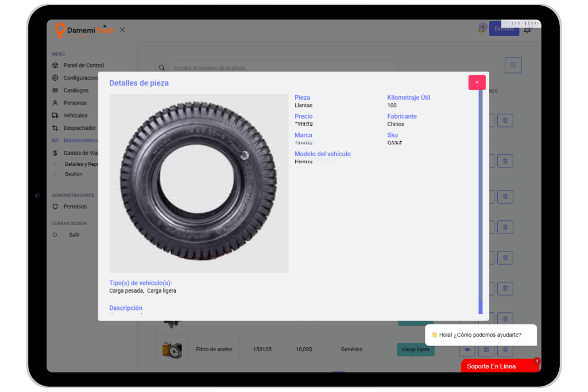Expand the Gastos de Viaje section
The image size is (588, 392).
(x=80, y=153)
